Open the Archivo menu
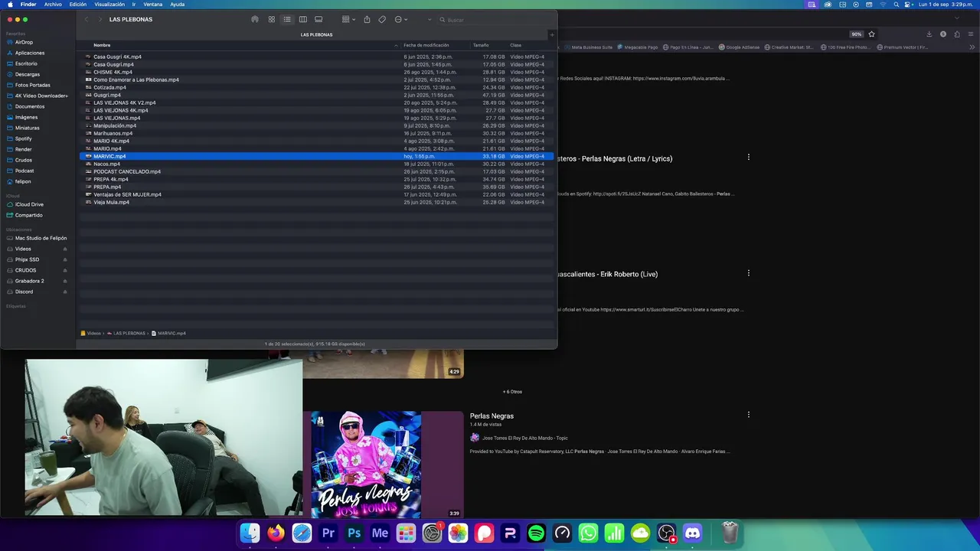Screen dimensions: 980x551 tap(53, 5)
